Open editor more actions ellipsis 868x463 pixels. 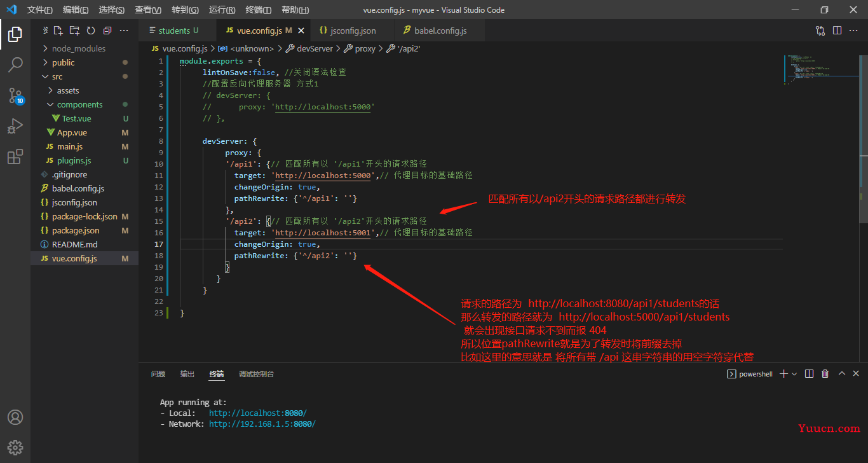[x=854, y=31]
